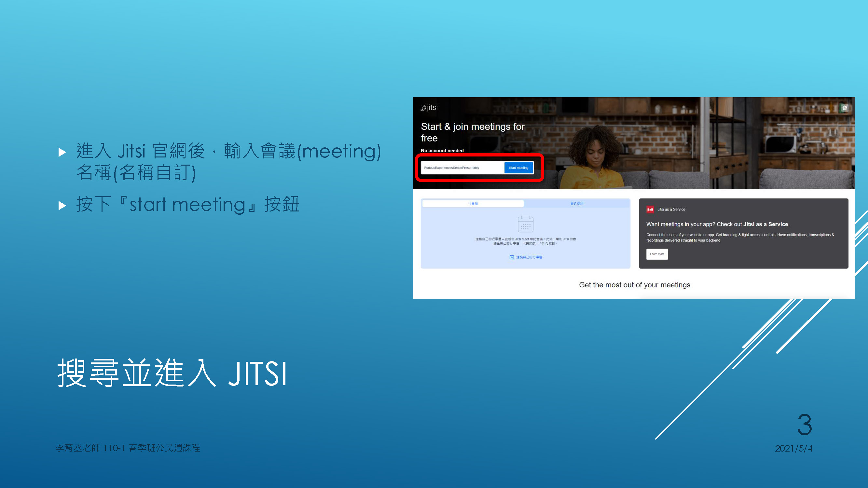Click the footer text 李育丞老師 110-1 春季班公民週課程
The height and width of the screenshot is (488, 868).
pyautogui.click(x=128, y=448)
